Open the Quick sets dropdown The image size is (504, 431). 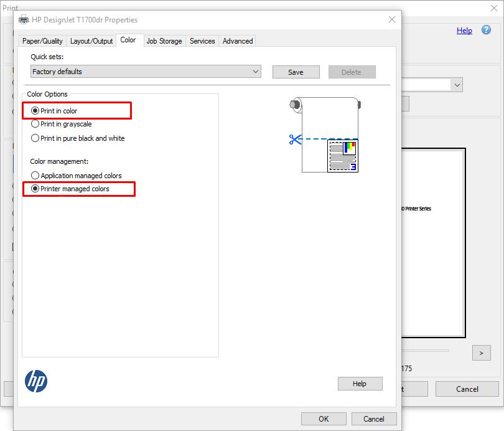tap(146, 72)
